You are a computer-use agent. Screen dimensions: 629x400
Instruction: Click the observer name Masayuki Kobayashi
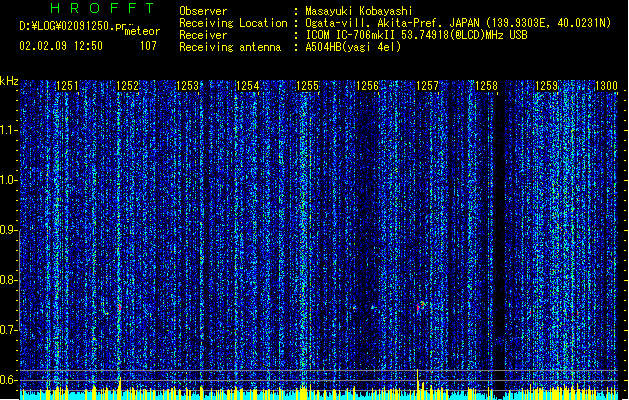tap(359, 11)
